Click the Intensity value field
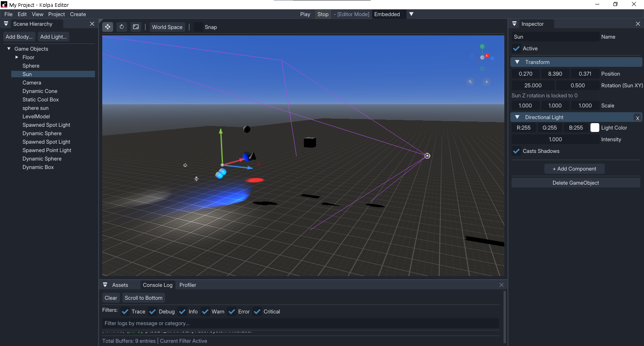The width and height of the screenshot is (644, 346). [x=555, y=139]
